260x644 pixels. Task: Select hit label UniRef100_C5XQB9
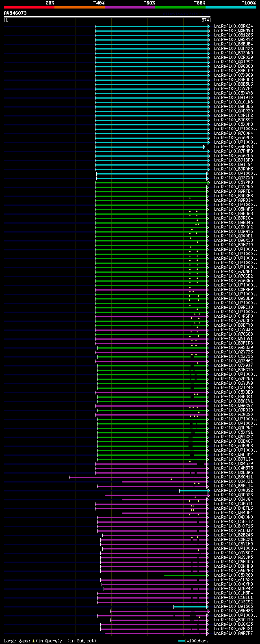coord(234,392)
